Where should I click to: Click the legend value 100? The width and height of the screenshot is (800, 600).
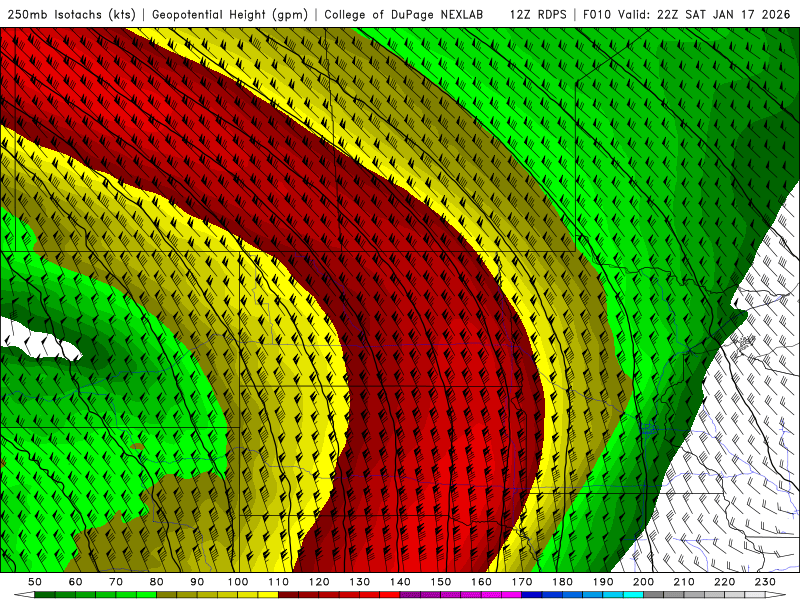(x=238, y=582)
